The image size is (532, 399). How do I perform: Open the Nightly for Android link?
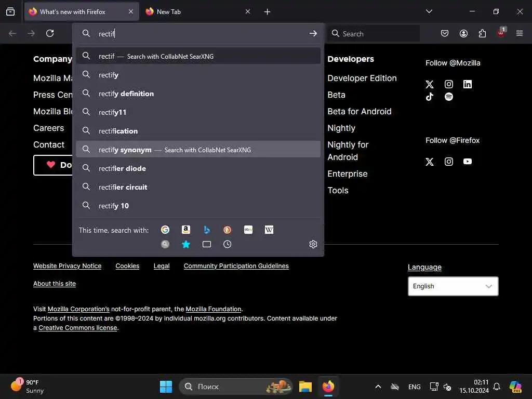348,151
